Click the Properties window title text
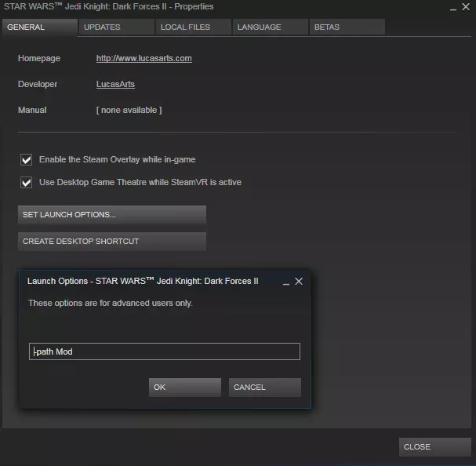 coord(109,6)
